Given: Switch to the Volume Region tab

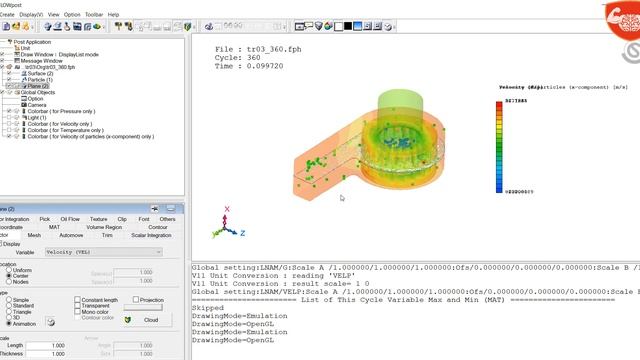Looking at the screenshot, I should [104, 227].
